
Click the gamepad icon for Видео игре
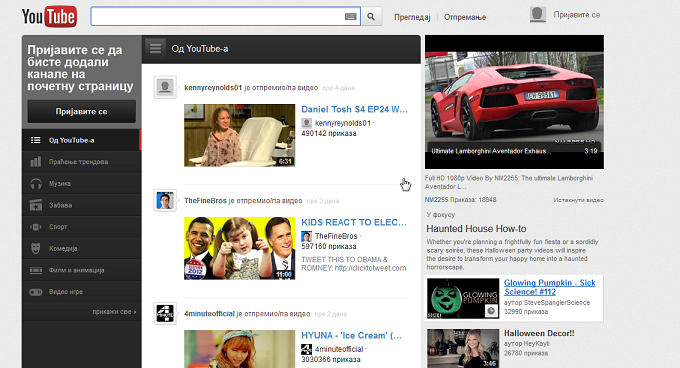point(36,292)
